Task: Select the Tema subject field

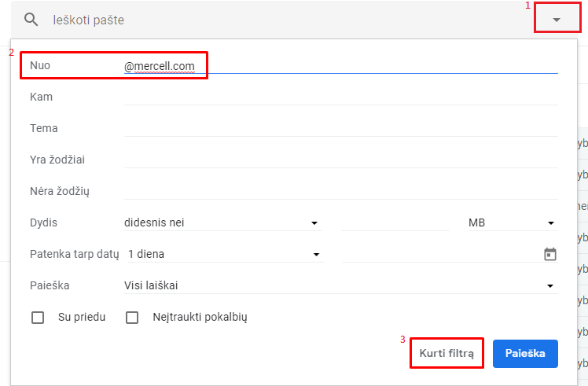Action: click(340, 128)
